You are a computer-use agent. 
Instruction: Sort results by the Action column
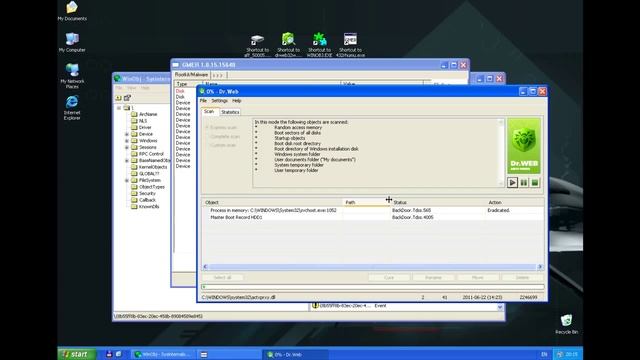tap(514, 202)
